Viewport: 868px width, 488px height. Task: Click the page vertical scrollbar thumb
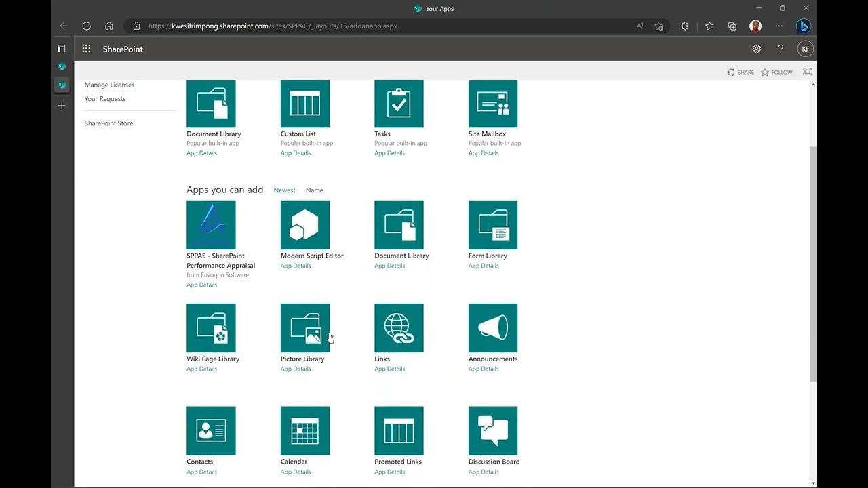tap(813, 264)
